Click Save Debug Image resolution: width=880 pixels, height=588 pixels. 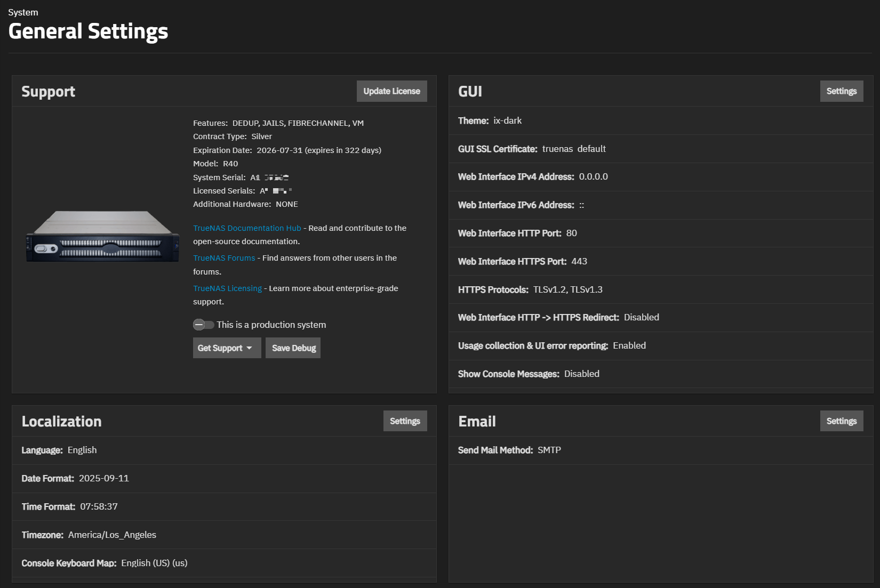(293, 348)
